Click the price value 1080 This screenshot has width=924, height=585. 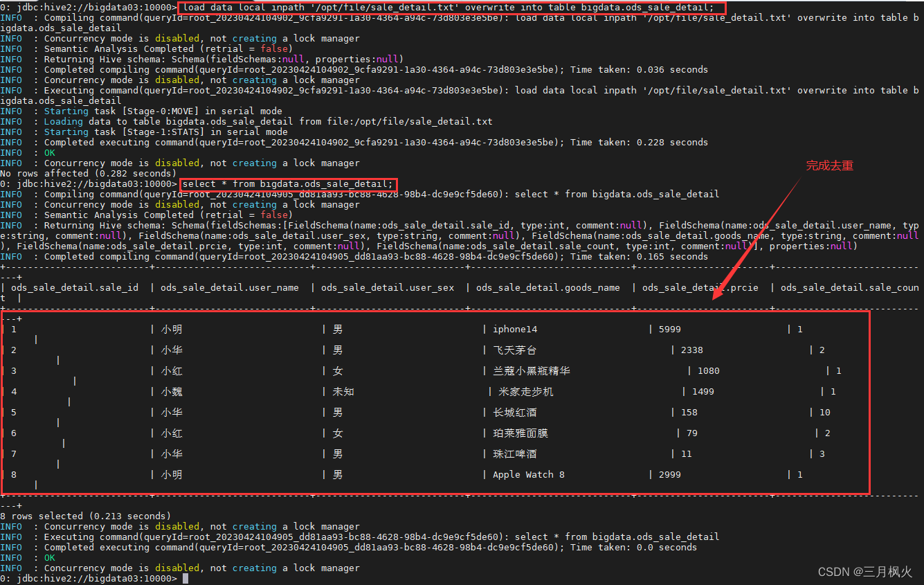[709, 371]
